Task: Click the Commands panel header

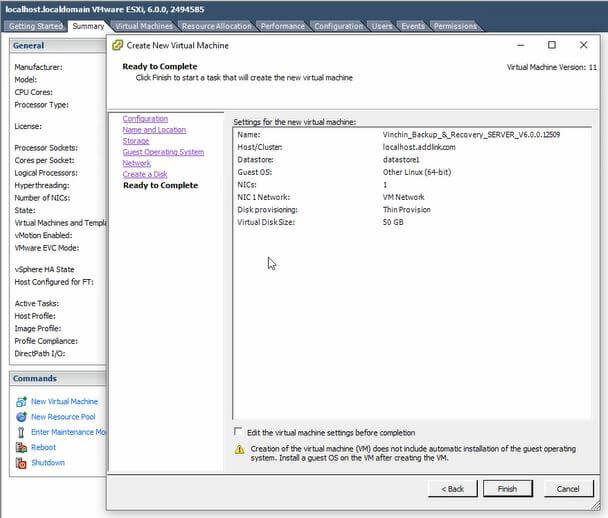Action: (58, 378)
